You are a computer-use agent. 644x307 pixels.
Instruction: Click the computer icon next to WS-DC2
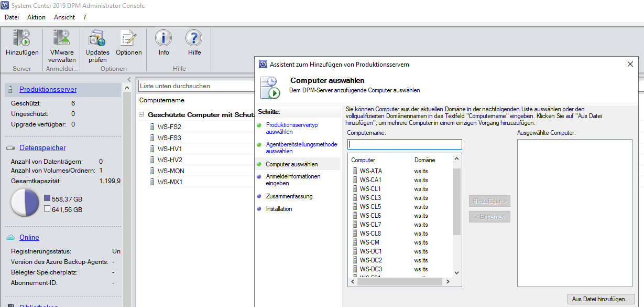tap(355, 260)
